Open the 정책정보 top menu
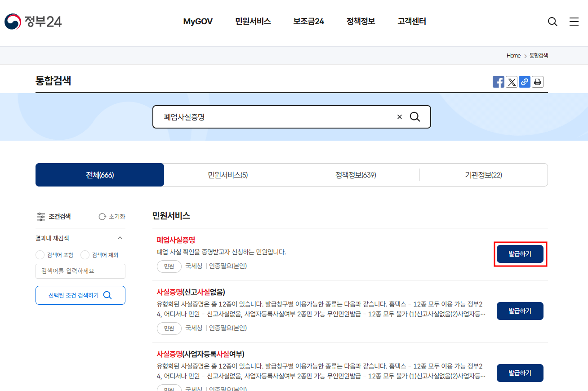 361,22
